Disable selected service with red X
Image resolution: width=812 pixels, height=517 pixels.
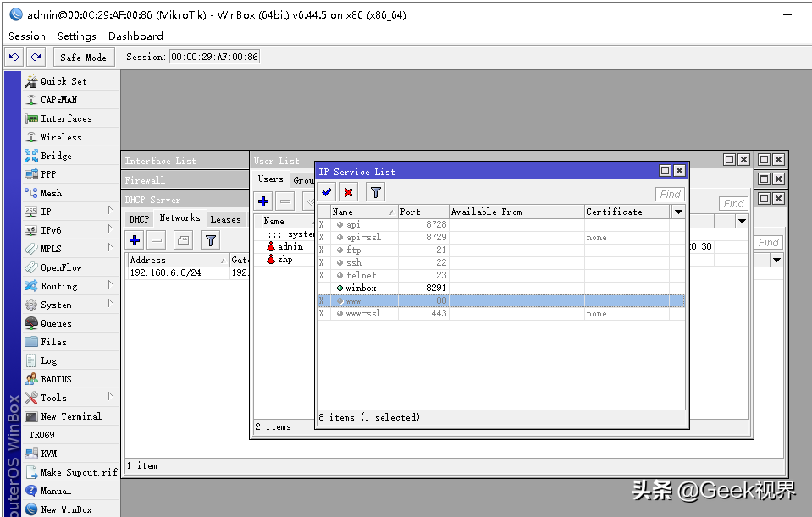point(349,193)
